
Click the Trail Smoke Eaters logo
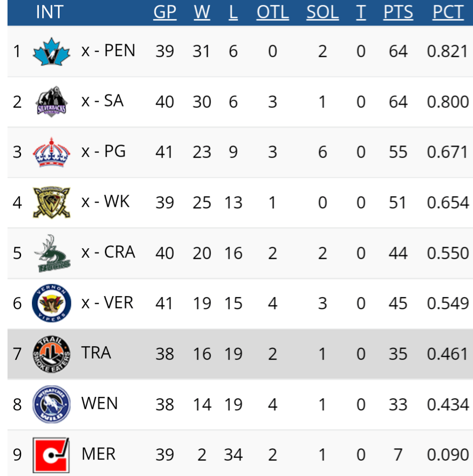point(52,354)
